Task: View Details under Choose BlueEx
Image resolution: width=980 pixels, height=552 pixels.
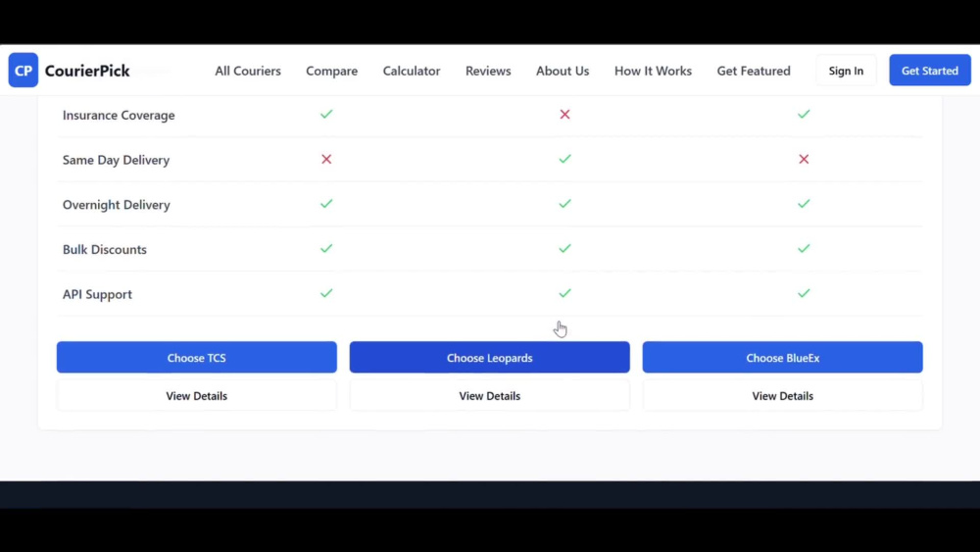Action: [782, 396]
